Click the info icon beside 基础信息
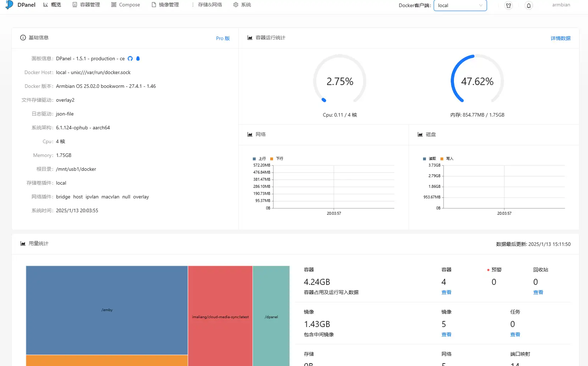Screen dimensions: 588x366 [23, 38]
